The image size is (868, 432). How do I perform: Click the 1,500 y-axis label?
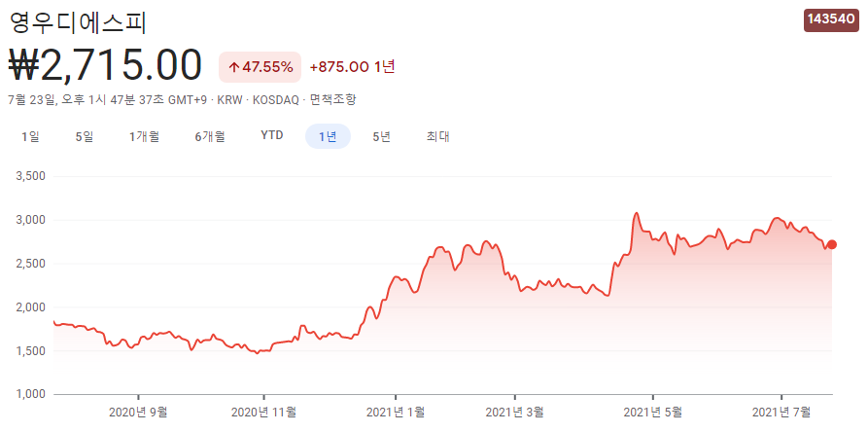pyautogui.click(x=32, y=350)
